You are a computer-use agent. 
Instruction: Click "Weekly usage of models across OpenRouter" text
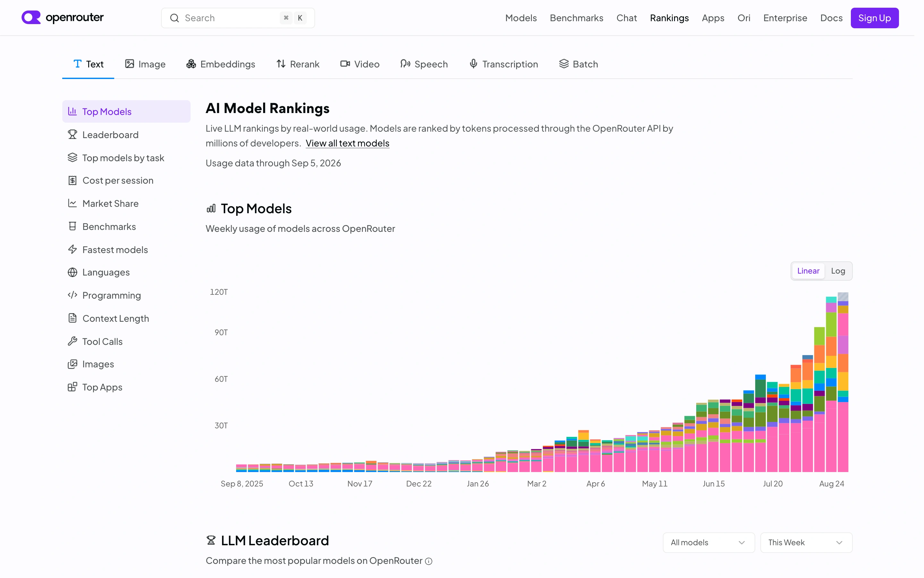point(301,229)
